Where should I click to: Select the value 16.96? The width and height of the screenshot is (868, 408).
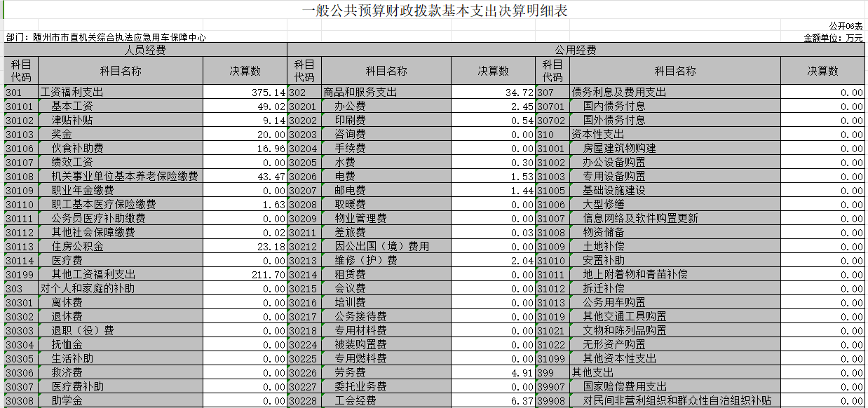point(245,148)
